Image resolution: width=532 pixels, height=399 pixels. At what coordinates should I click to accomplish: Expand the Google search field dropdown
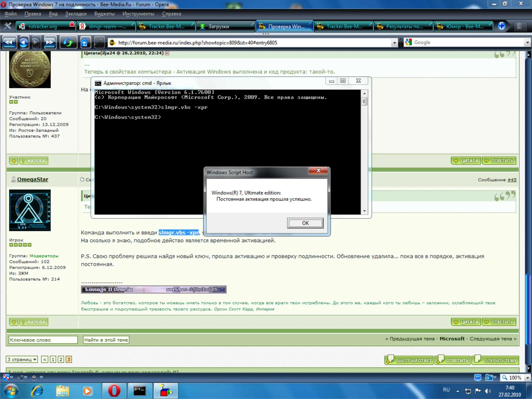pos(527,43)
